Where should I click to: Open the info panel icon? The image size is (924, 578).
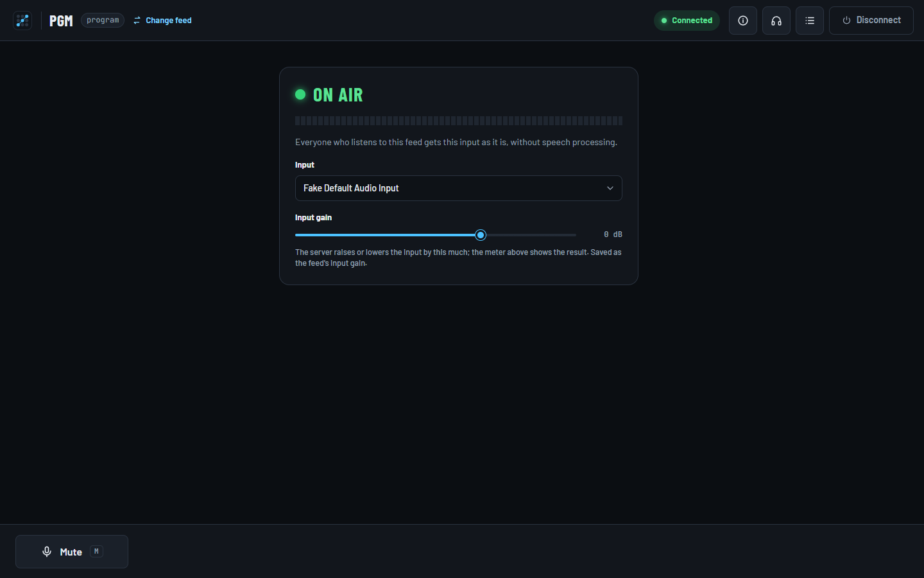tap(743, 21)
